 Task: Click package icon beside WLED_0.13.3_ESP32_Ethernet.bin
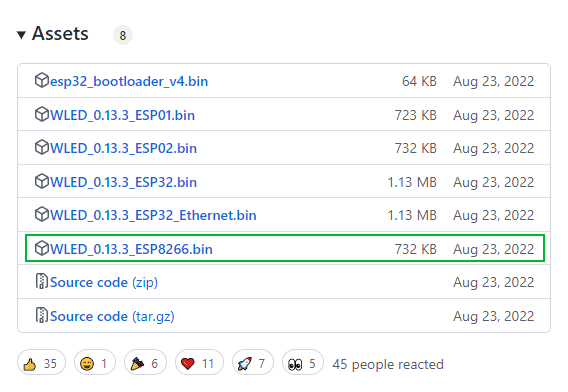click(x=42, y=214)
